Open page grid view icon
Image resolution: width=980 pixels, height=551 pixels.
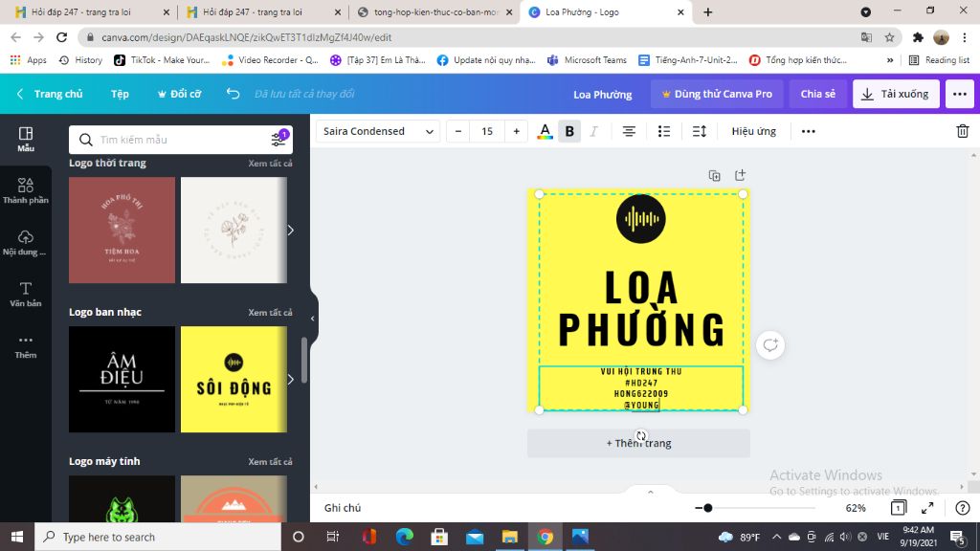pos(898,508)
